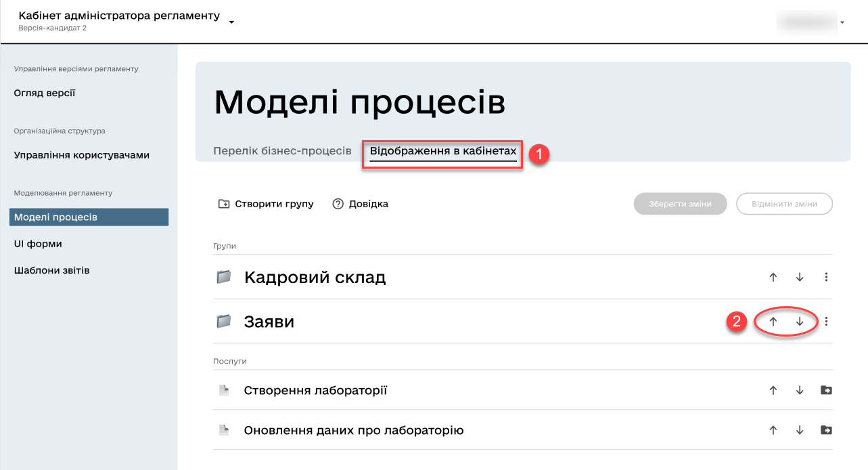Click Створення лабораторії service name

[315, 390]
